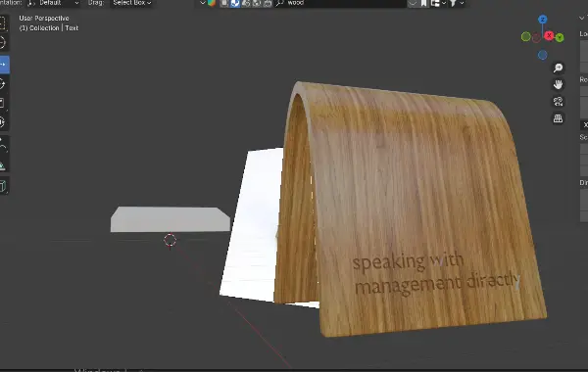Select the Rotate tool in the toolbar
Screen dimensions: 588x372
(x=3, y=84)
